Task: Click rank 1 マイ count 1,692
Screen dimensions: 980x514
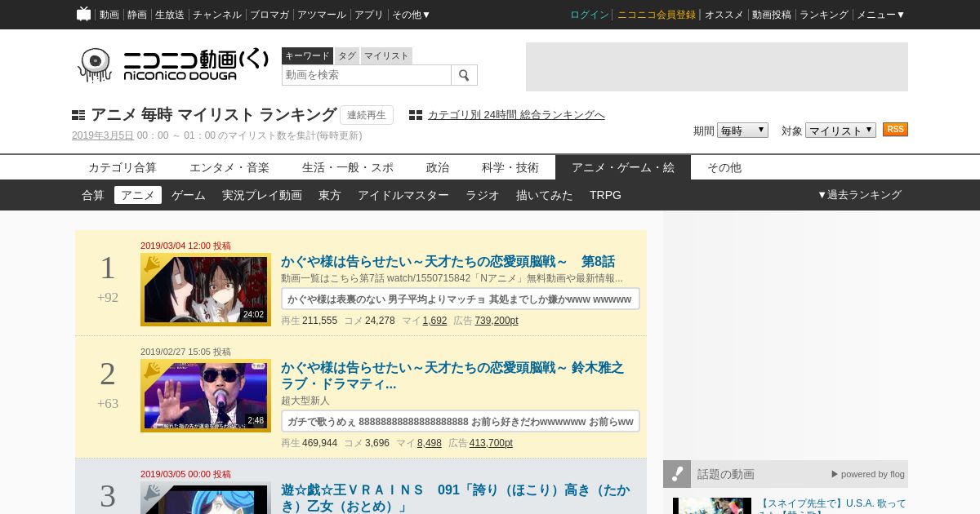Action: pyautogui.click(x=434, y=321)
